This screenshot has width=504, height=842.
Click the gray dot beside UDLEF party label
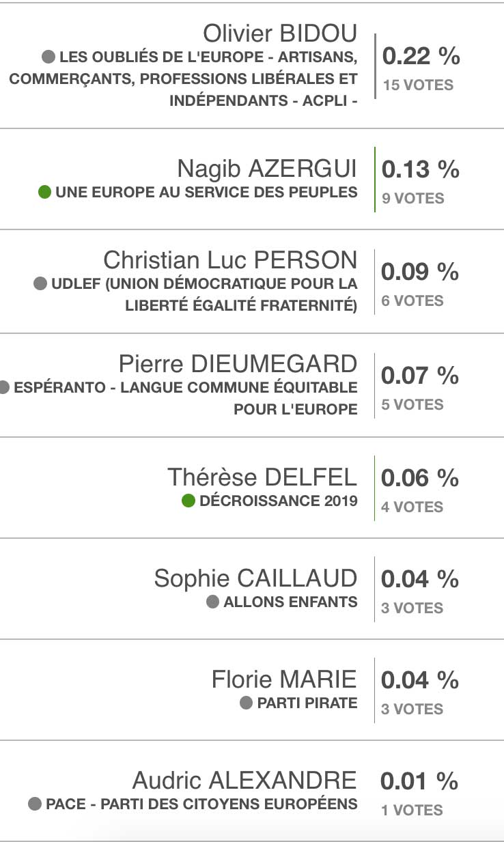coord(40,283)
